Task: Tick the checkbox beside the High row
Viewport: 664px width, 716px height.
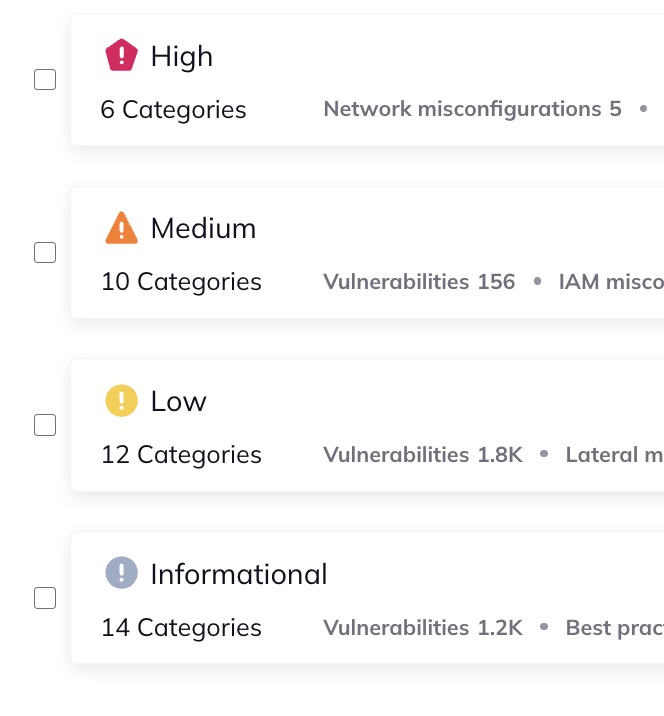Action: [45, 80]
